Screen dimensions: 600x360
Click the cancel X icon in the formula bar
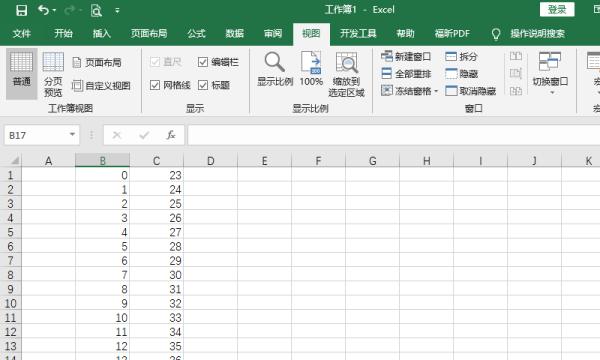click(117, 135)
